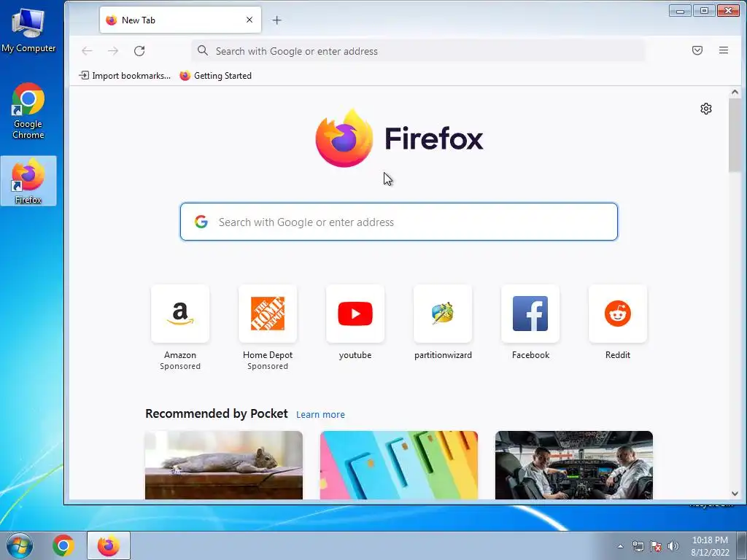Screen dimensions: 747x560
Task: Open the Windows Start menu
Action: coord(20,545)
